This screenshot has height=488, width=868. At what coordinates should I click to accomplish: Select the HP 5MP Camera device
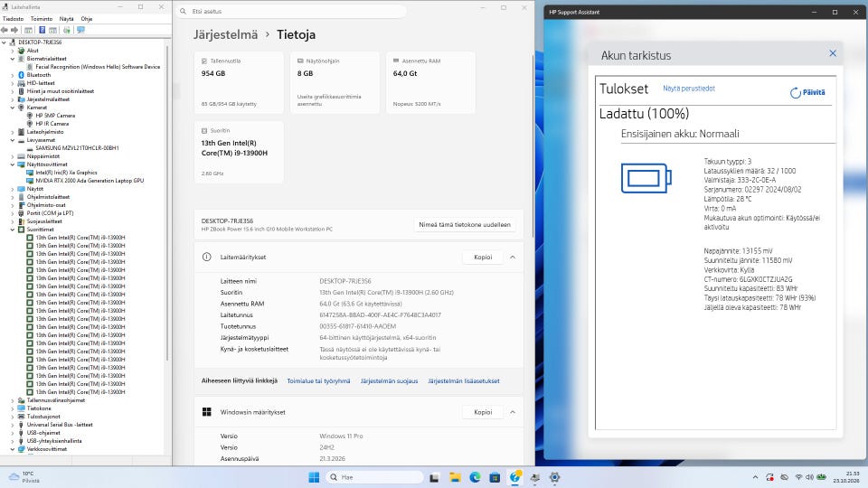[55, 116]
